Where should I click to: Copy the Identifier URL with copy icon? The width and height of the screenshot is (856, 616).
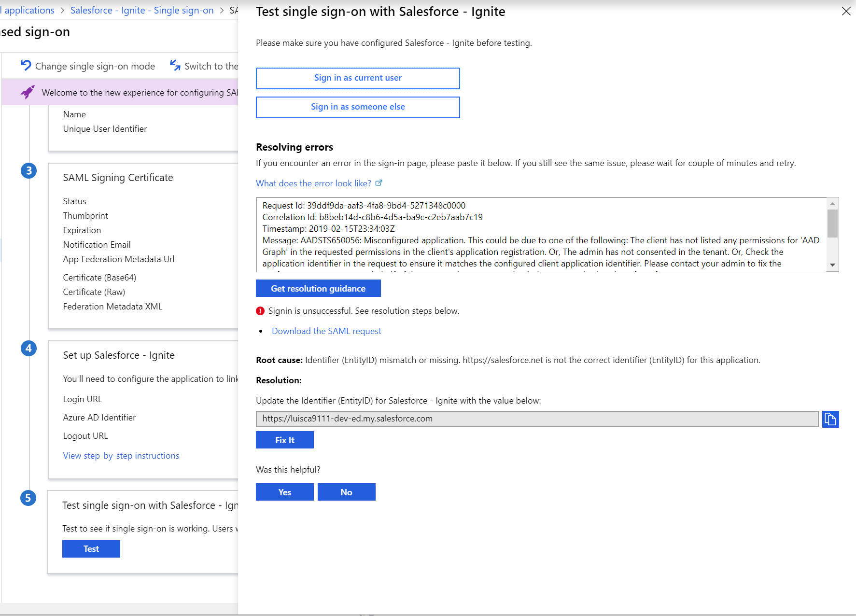(830, 419)
